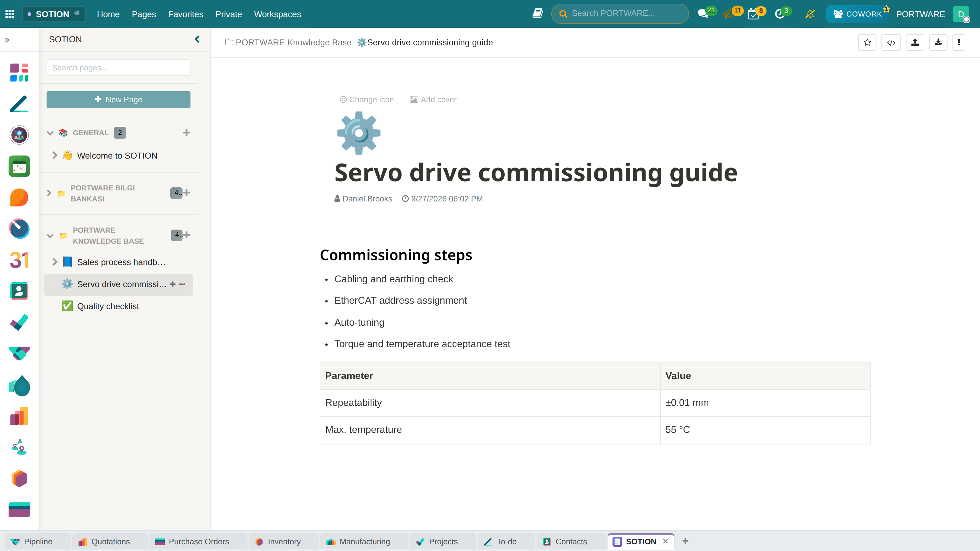Expand Sales process handbook subpages
980x551 pixels.
[x=55, y=262]
